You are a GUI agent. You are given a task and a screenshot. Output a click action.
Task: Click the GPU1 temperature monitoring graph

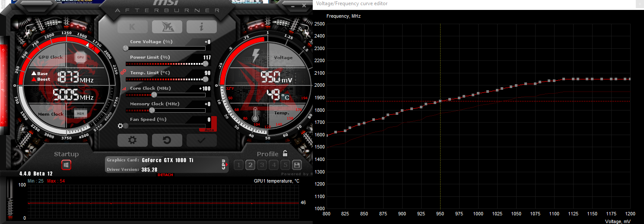[163, 201]
